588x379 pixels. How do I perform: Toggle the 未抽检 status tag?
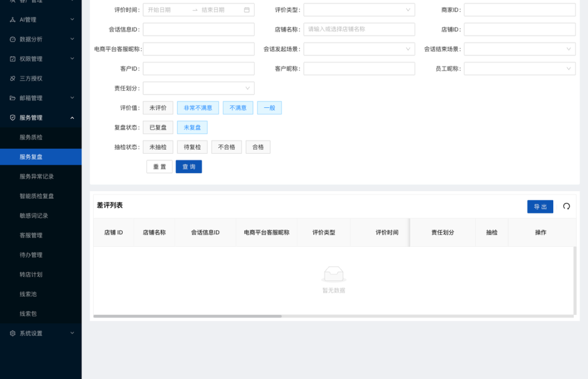(x=158, y=147)
